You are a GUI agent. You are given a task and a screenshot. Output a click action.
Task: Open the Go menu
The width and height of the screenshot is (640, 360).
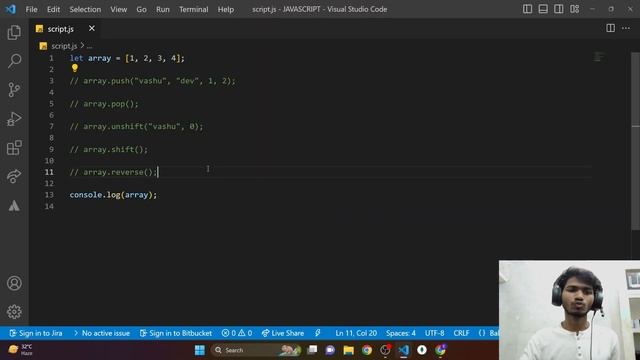[x=141, y=9]
